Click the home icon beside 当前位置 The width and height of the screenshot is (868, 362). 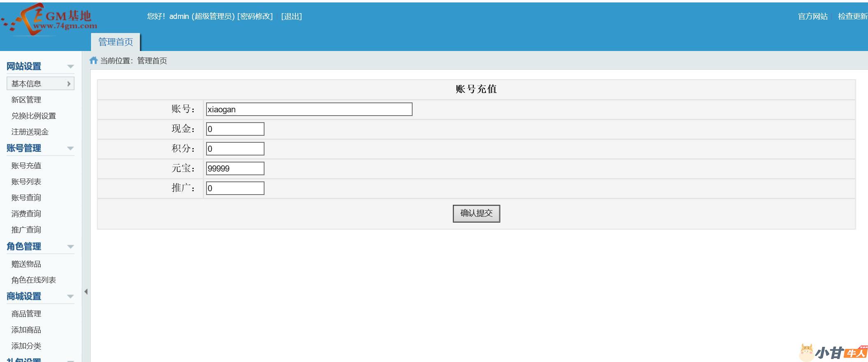click(93, 60)
